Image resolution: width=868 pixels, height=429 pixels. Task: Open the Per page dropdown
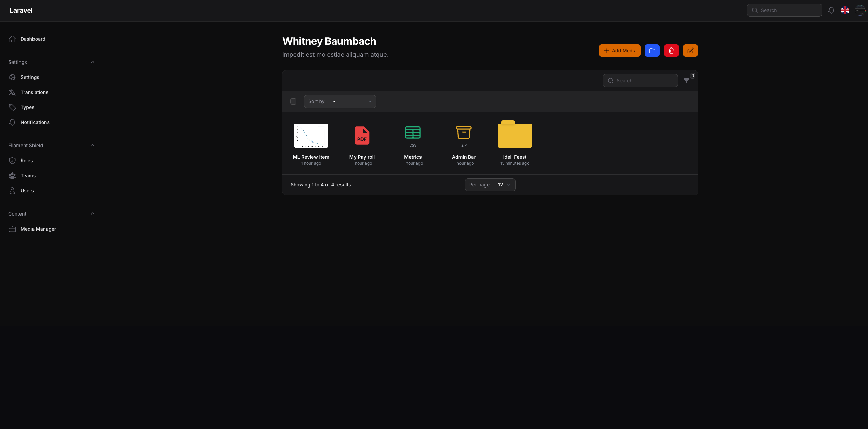click(504, 185)
